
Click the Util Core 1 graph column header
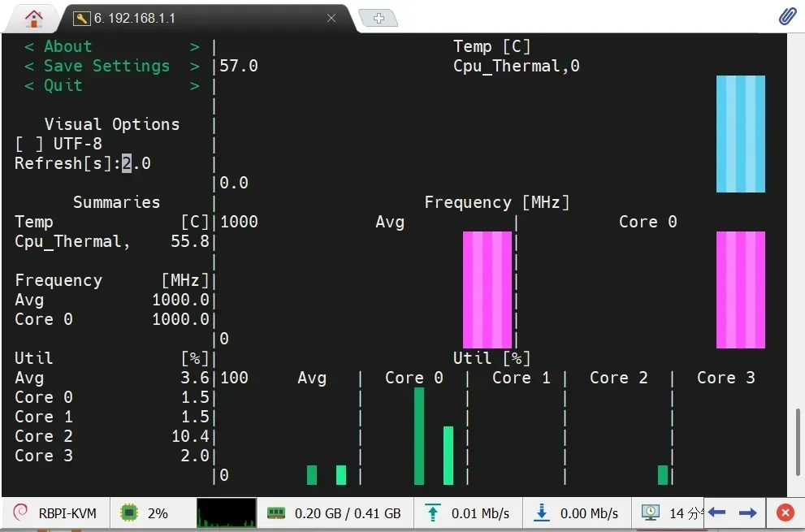(521, 378)
